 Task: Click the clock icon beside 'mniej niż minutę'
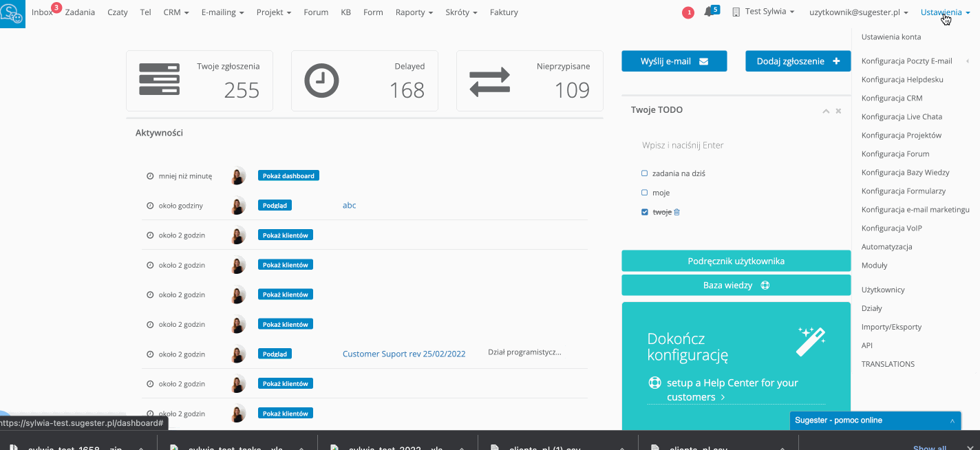click(150, 176)
